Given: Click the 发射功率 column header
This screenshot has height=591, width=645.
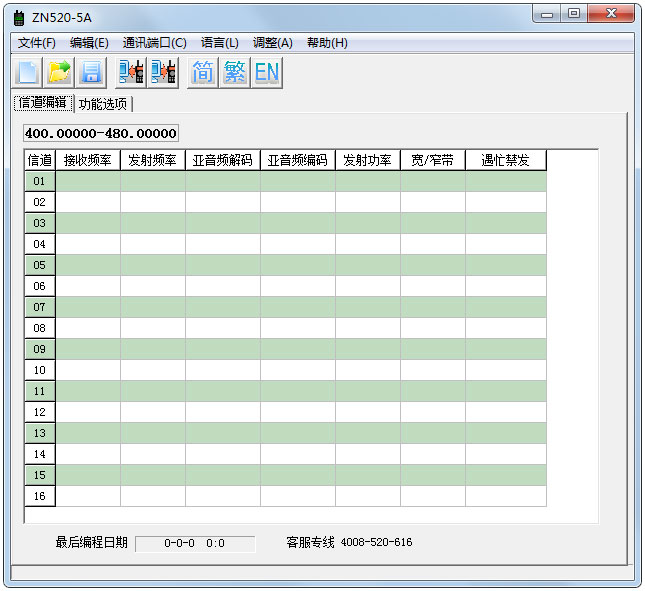Looking at the screenshot, I should (368, 160).
